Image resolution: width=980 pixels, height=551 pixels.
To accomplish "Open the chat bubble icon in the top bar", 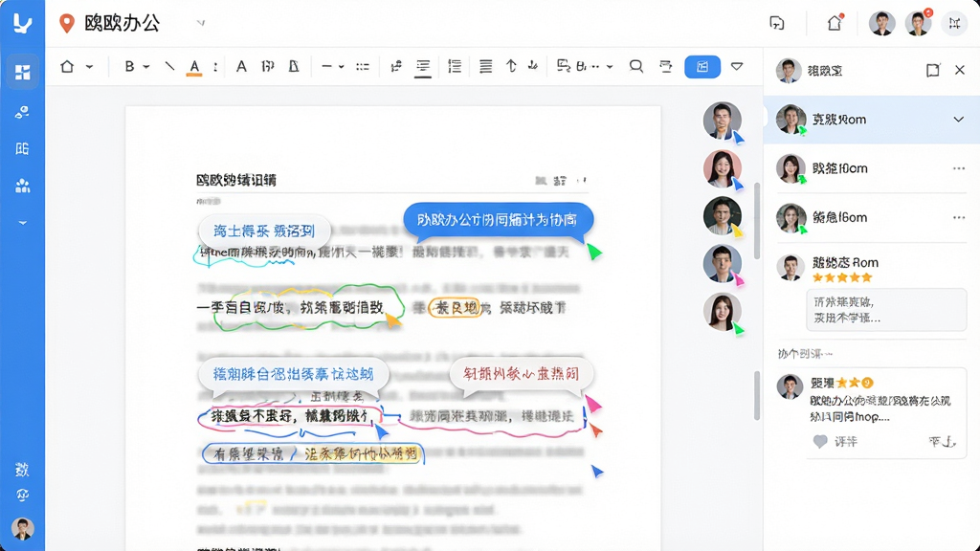I will pyautogui.click(x=777, y=23).
